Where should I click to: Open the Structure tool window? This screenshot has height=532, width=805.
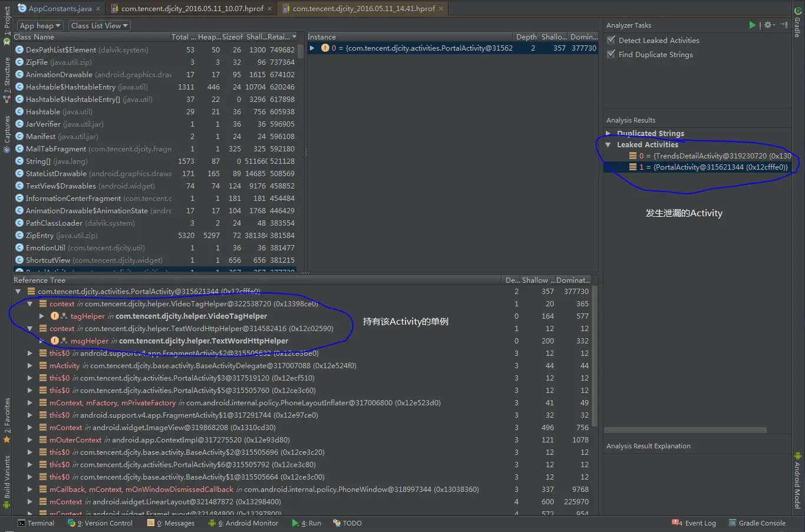(6, 80)
